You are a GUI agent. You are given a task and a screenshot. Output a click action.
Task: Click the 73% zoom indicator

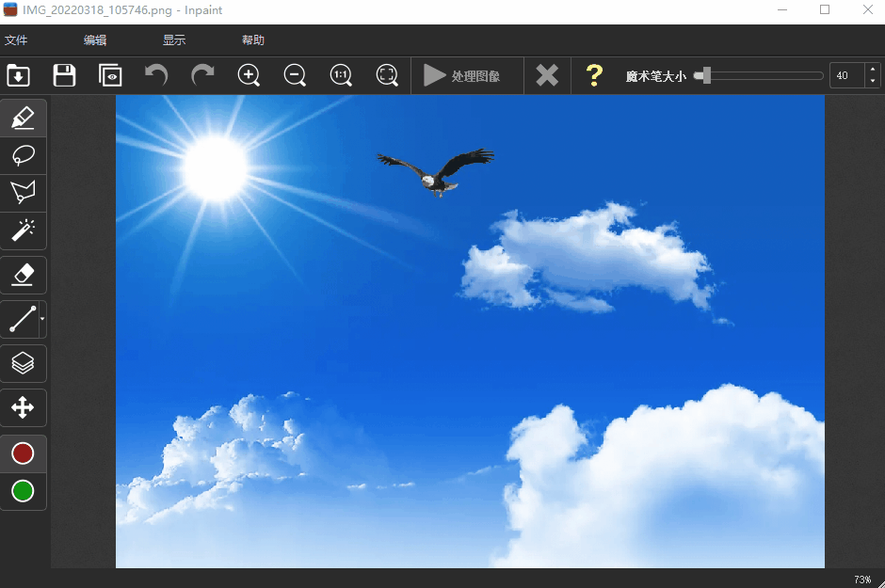(x=862, y=580)
